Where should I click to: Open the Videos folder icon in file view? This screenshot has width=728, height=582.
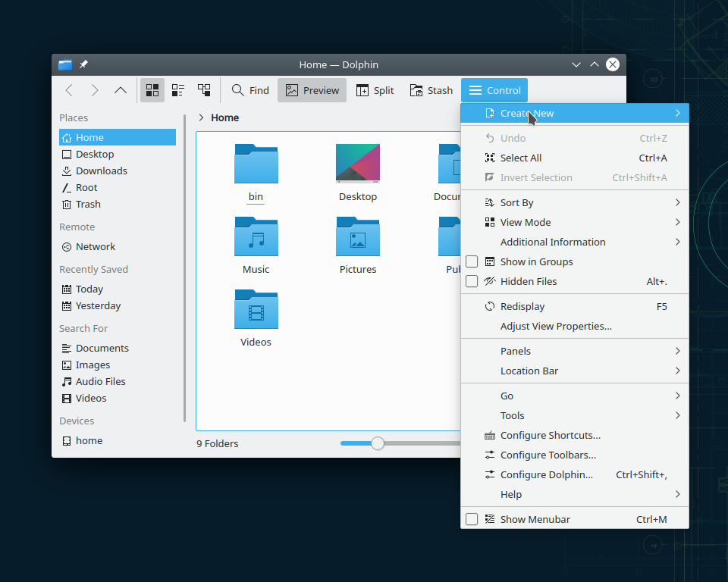(x=256, y=309)
